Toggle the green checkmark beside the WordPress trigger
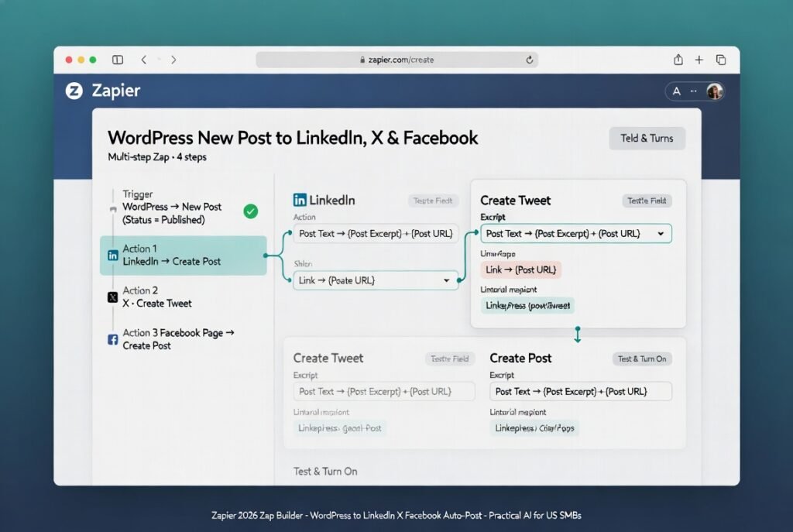 pyautogui.click(x=250, y=211)
